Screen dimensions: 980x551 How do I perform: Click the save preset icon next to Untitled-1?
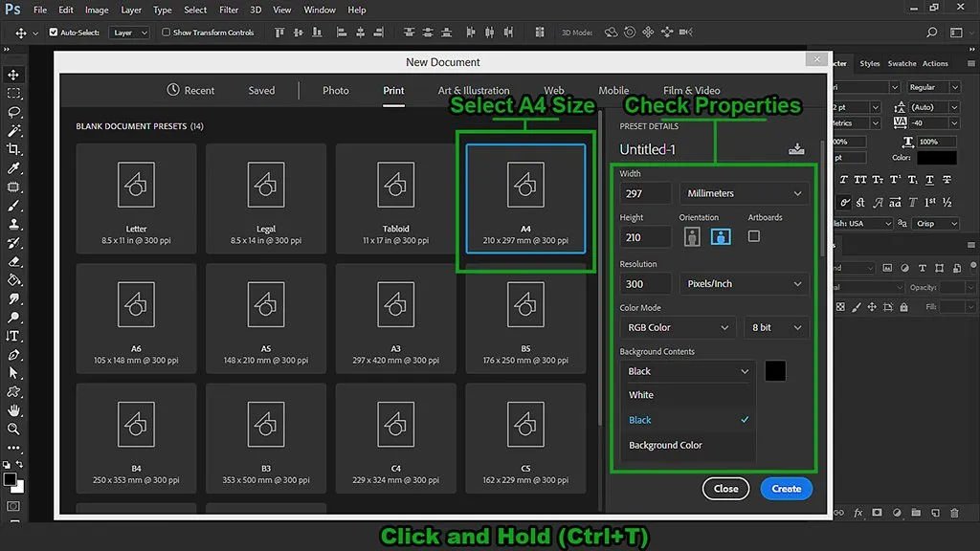click(x=796, y=148)
